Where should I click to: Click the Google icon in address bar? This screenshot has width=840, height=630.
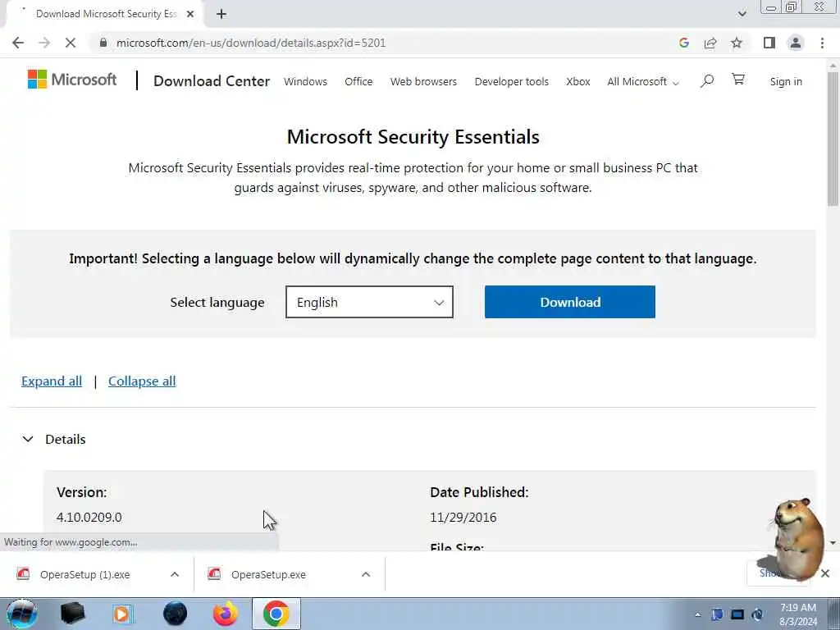point(683,43)
